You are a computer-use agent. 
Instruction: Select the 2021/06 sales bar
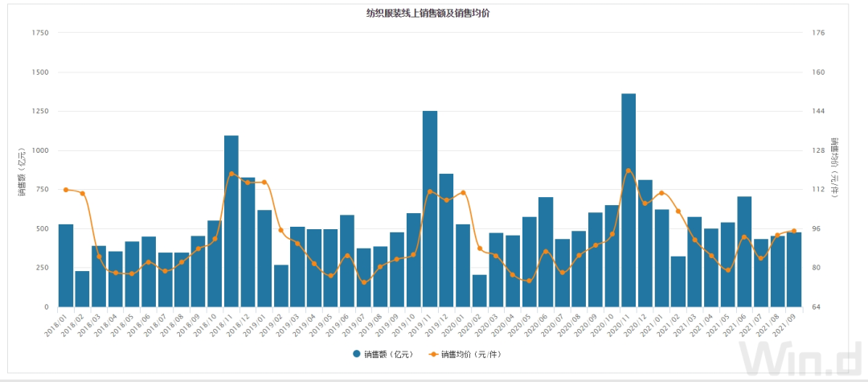click(744, 251)
